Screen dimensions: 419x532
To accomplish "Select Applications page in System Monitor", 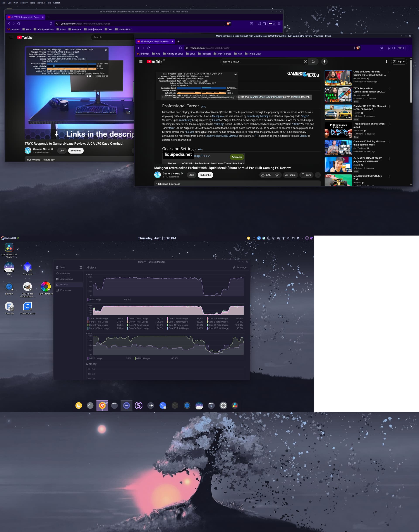I will click(69, 279).
